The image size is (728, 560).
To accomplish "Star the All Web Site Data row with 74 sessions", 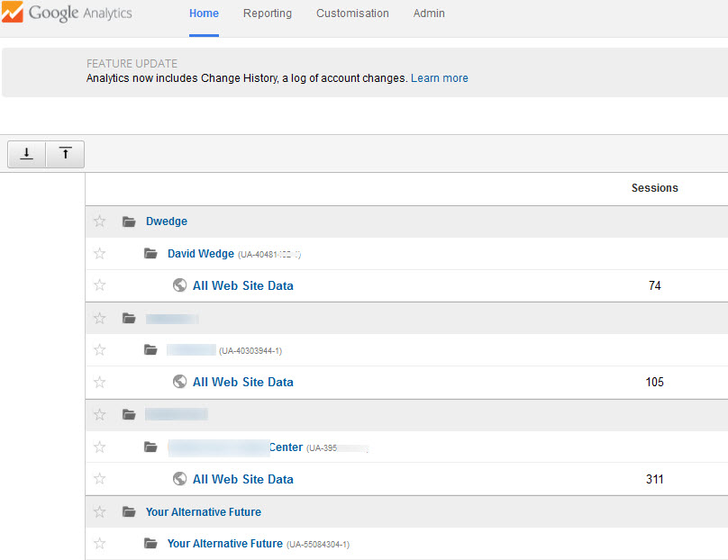I will coord(99,285).
